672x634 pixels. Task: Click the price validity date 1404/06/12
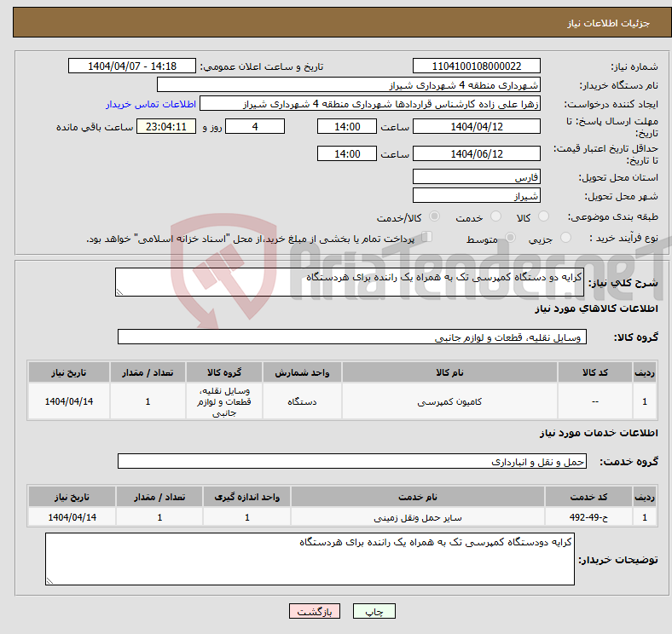[477, 153]
